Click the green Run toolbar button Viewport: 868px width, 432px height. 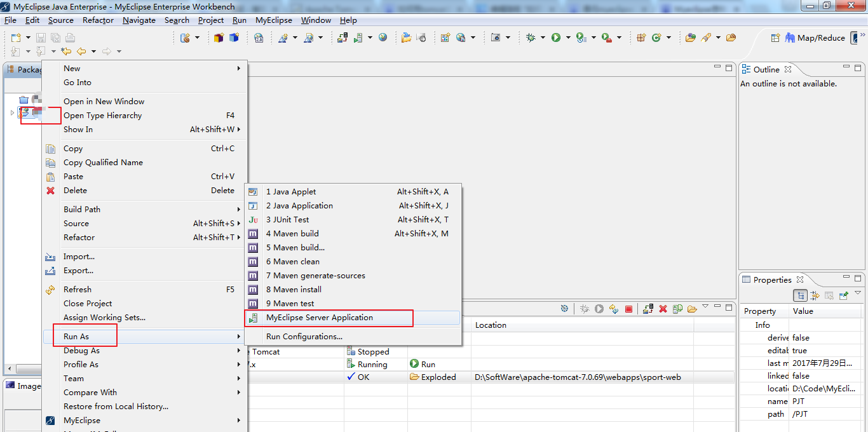[556, 38]
